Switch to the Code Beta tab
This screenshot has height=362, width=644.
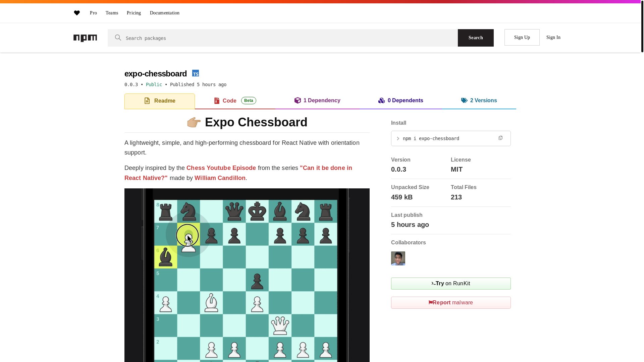coord(235,101)
